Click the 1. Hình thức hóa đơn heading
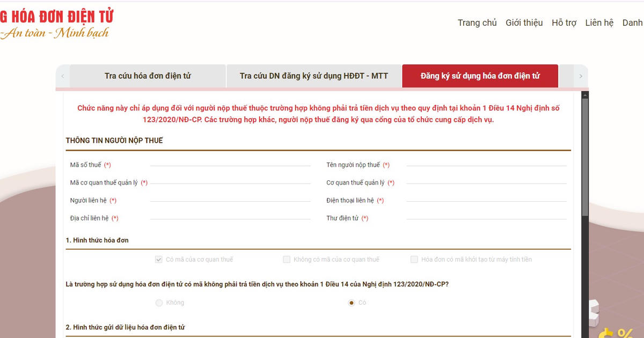Viewport: 644px width, 338px height. point(97,240)
